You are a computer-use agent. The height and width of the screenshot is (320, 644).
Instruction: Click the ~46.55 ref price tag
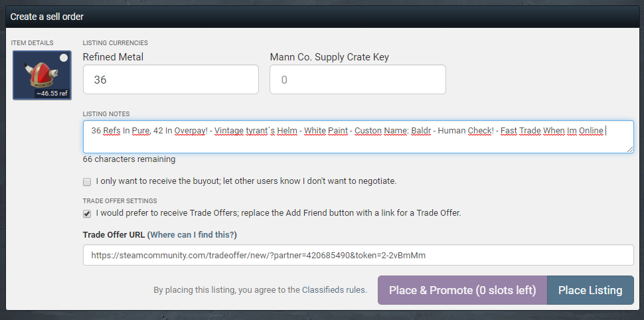[x=52, y=94]
